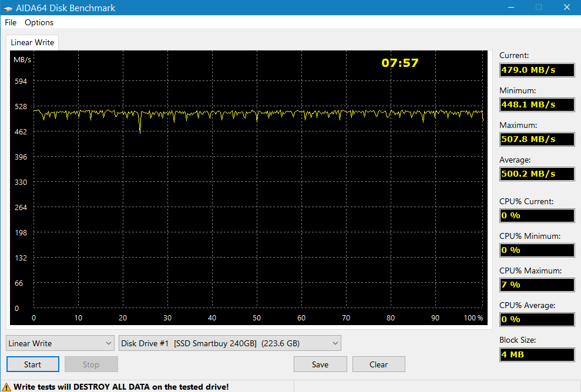Click the AIDA64 disk icon in title bar
Image resolution: width=581 pixels, height=392 pixels.
8,8
